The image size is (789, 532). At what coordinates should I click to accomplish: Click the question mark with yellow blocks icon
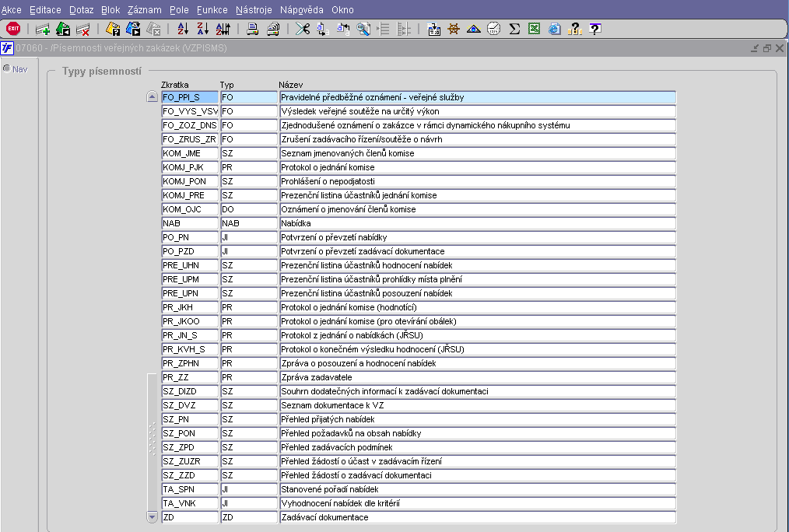(x=574, y=29)
